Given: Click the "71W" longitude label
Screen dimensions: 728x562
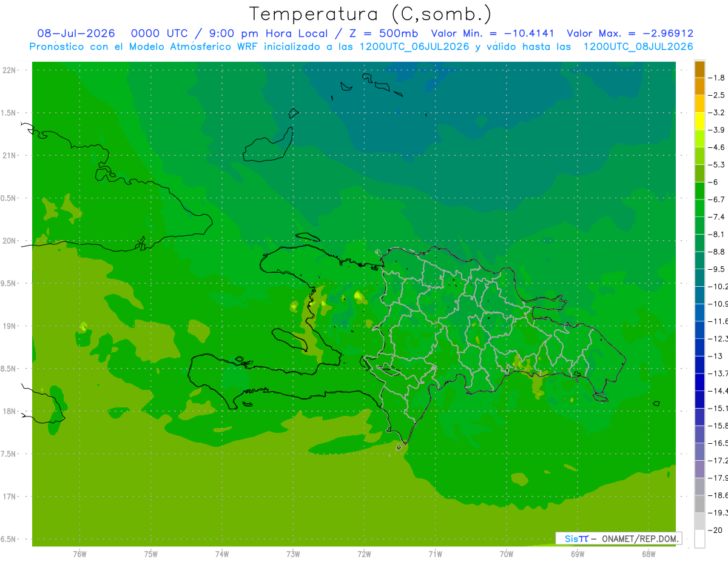Looking at the screenshot, I should point(435,554).
